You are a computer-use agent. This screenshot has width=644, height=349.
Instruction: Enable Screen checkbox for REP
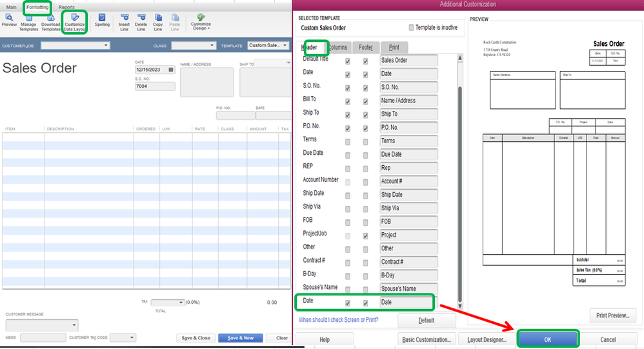click(348, 169)
